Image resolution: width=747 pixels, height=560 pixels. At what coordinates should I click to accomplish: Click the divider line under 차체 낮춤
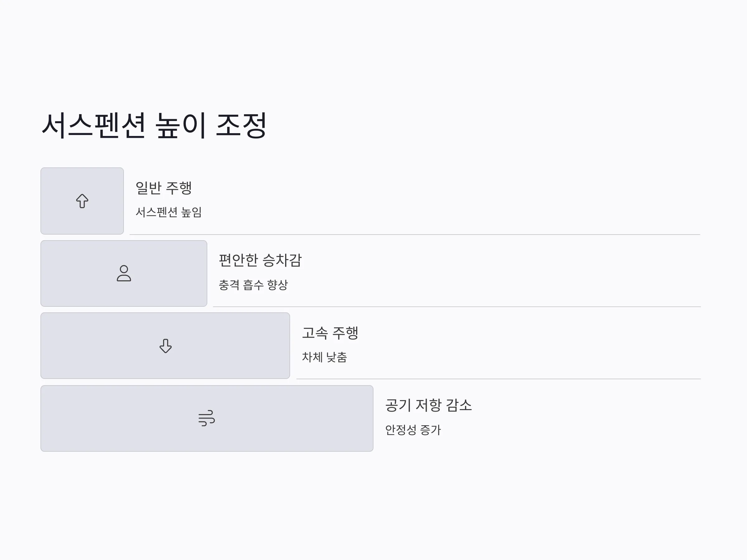[499, 379]
